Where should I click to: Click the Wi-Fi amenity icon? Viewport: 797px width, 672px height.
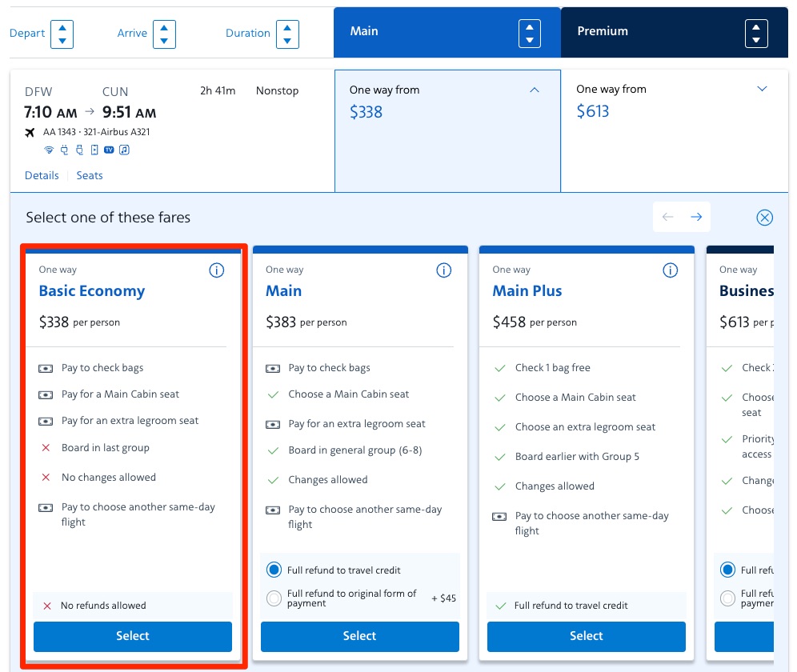pos(49,150)
